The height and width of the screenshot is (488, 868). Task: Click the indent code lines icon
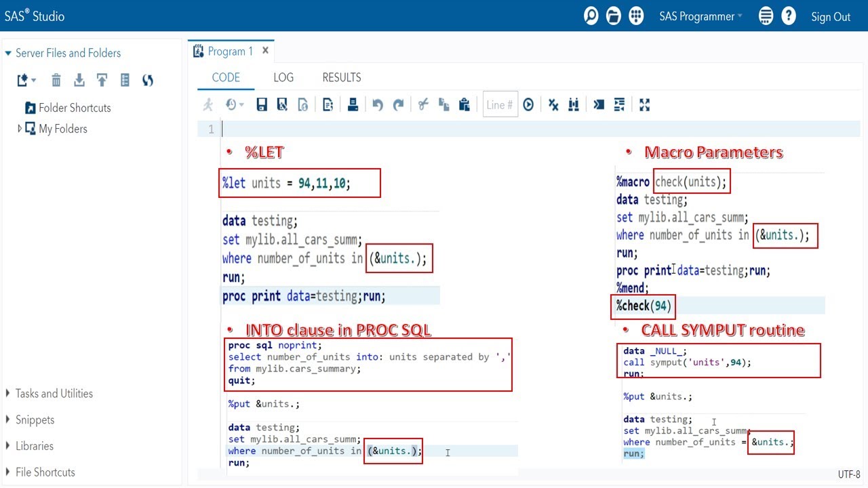click(619, 104)
